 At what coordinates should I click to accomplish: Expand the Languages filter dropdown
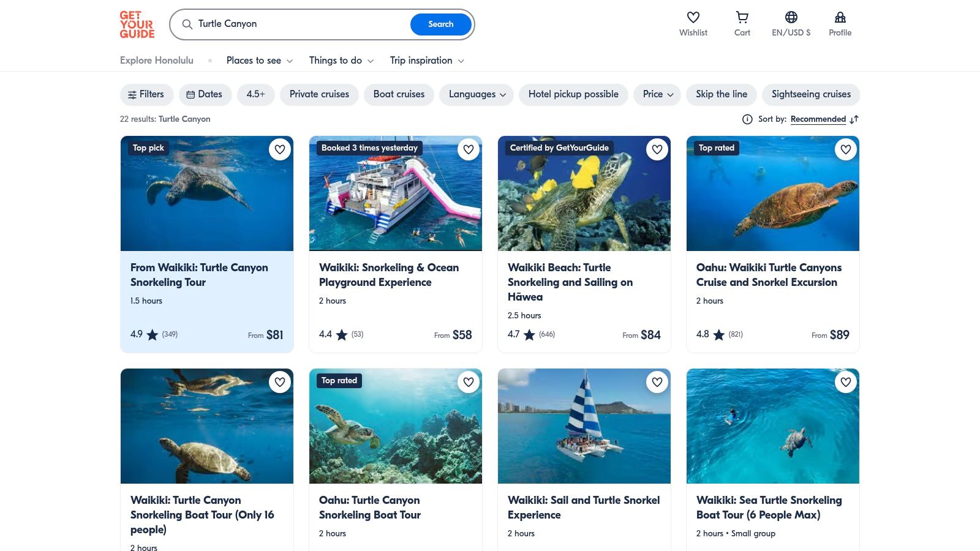(x=476, y=94)
